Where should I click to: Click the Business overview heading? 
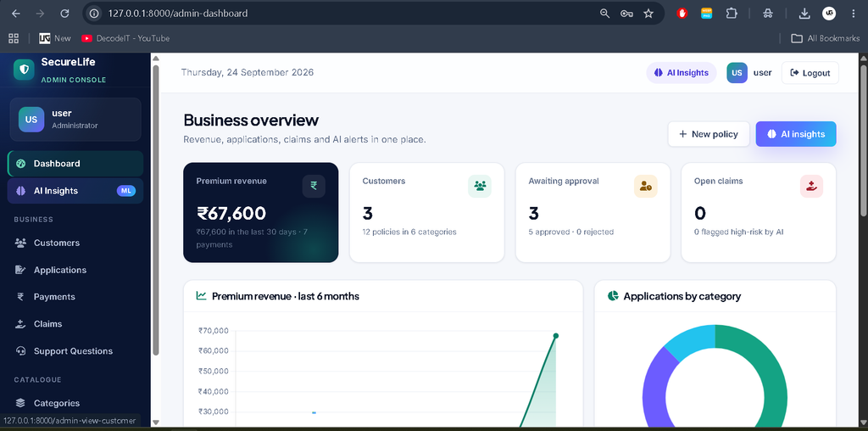pos(251,120)
